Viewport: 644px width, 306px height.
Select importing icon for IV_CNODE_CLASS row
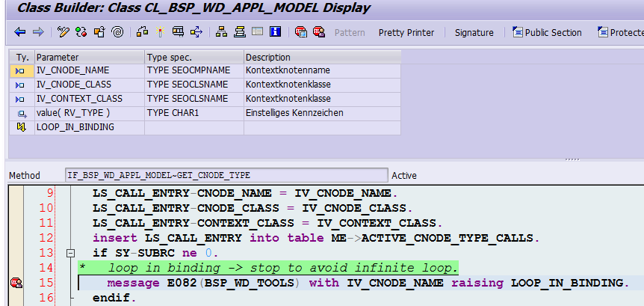click(x=19, y=85)
